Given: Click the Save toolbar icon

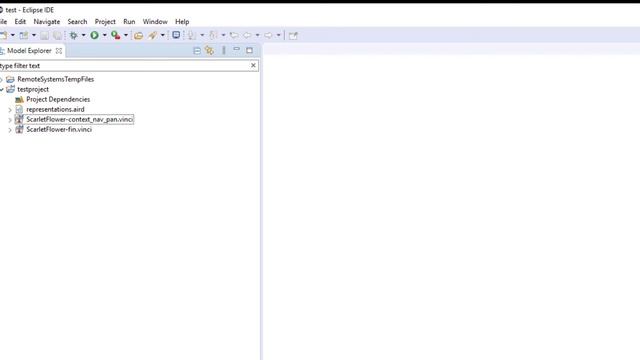Looking at the screenshot, I should pyautogui.click(x=44, y=36).
